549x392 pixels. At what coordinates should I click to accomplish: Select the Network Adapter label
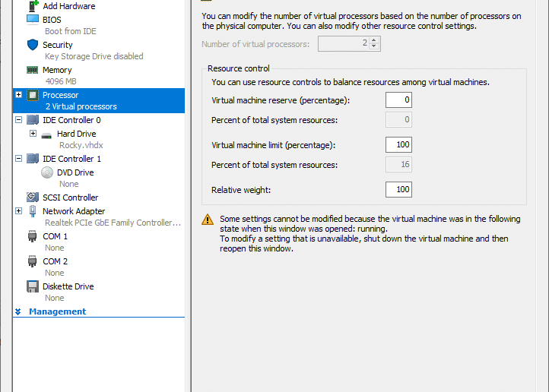pyautogui.click(x=74, y=211)
